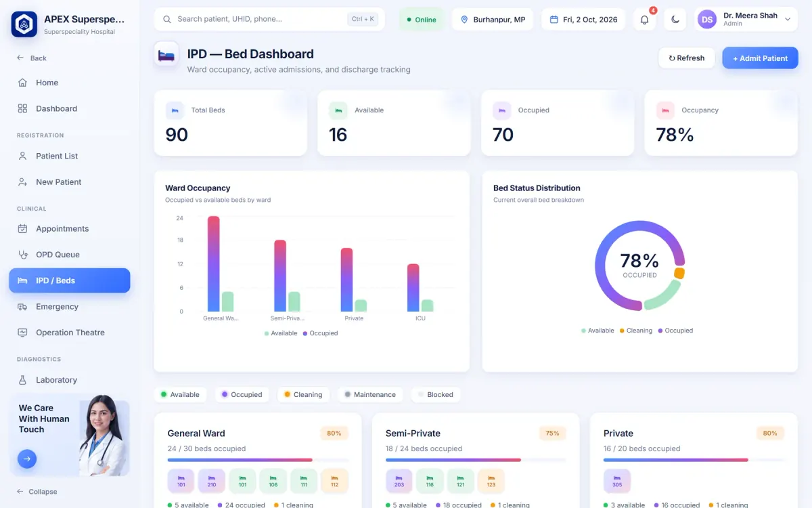Open the Burhanpur, MP location selector
812x508 pixels.
[x=493, y=20]
